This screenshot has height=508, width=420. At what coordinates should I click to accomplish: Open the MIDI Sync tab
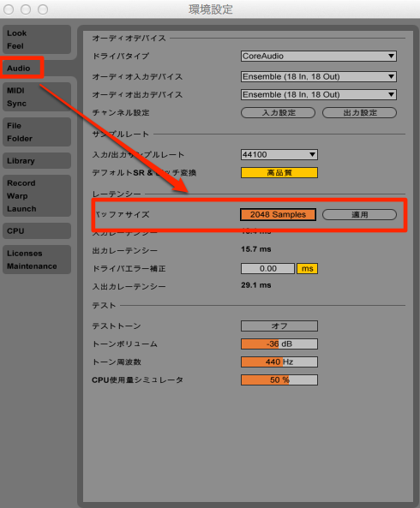click(37, 97)
